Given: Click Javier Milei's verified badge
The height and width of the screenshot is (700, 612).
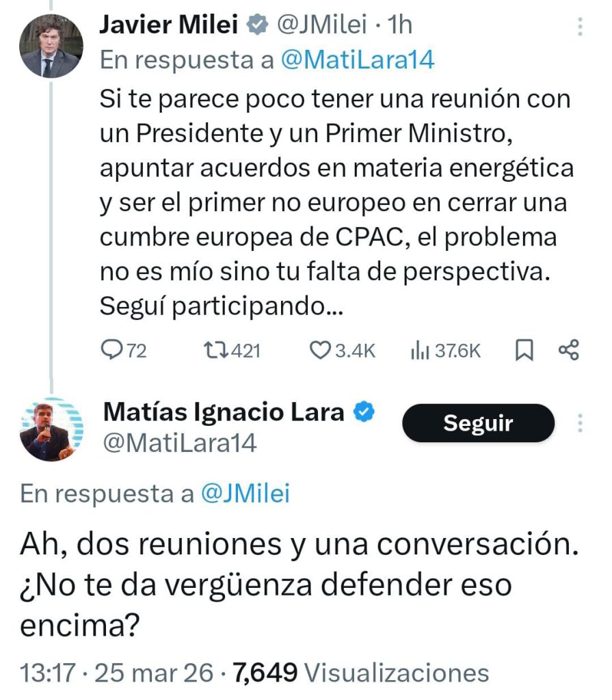Looking at the screenshot, I should [x=257, y=26].
